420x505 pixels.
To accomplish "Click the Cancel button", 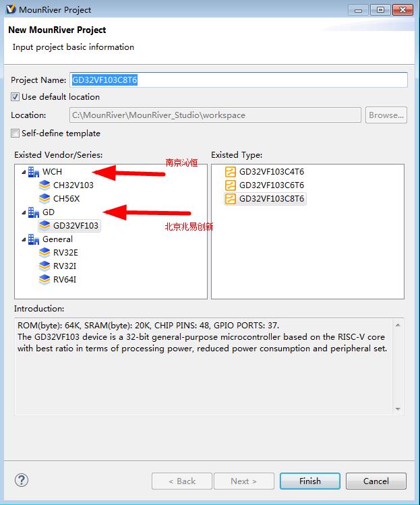I will coord(376,481).
